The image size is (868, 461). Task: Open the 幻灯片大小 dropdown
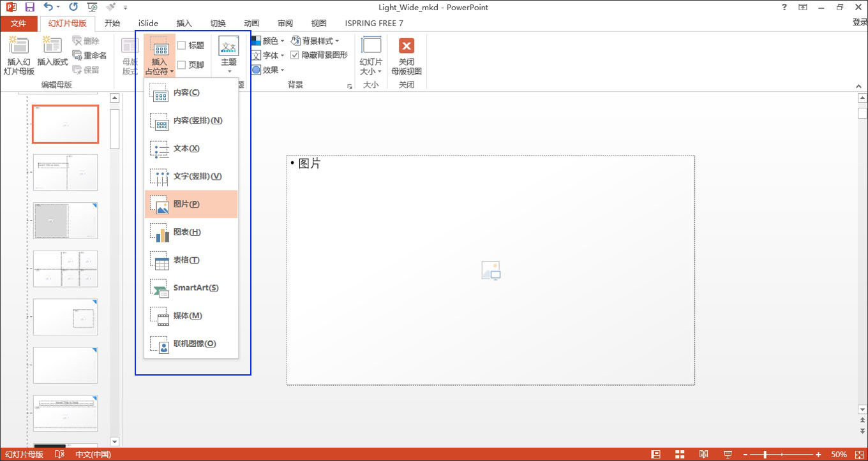click(371, 66)
